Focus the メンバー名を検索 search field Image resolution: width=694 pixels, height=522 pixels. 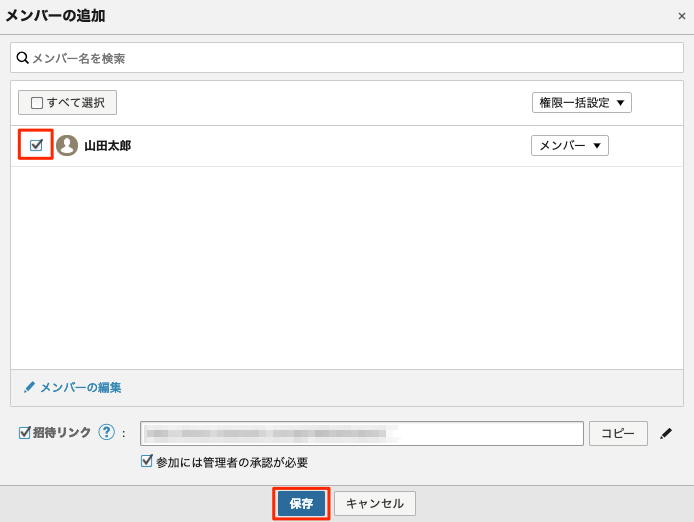(350, 58)
